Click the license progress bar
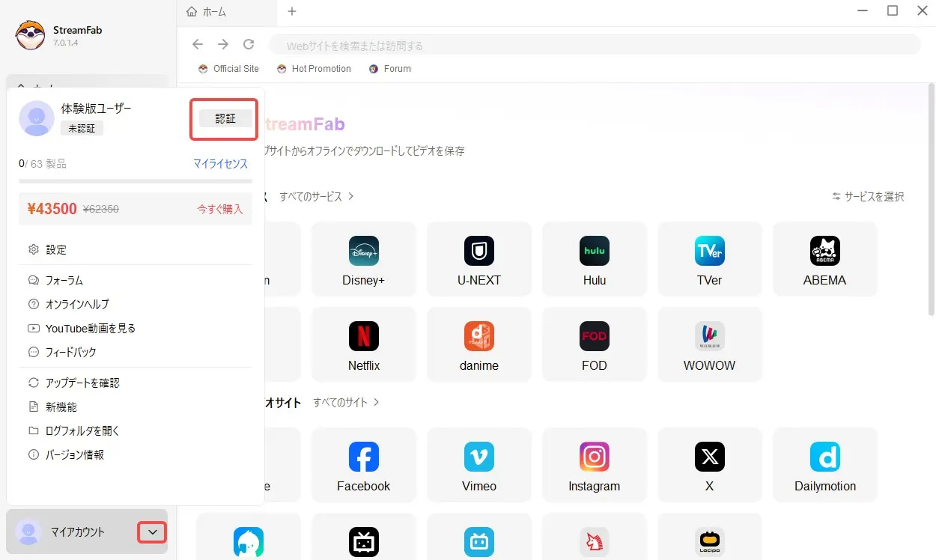The width and height of the screenshot is (936, 560). 135,181
